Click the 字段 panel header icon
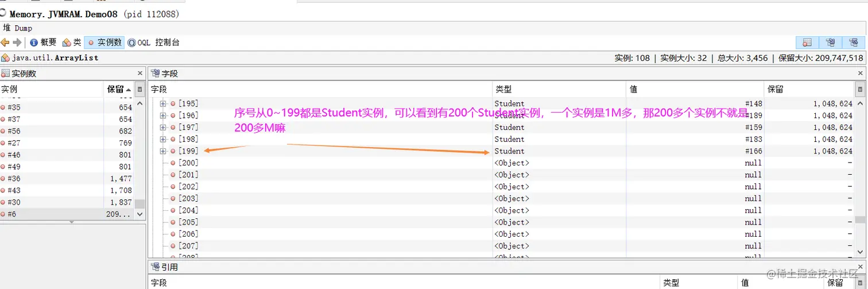Screen dimensions: 868x289 pyautogui.click(x=154, y=74)
